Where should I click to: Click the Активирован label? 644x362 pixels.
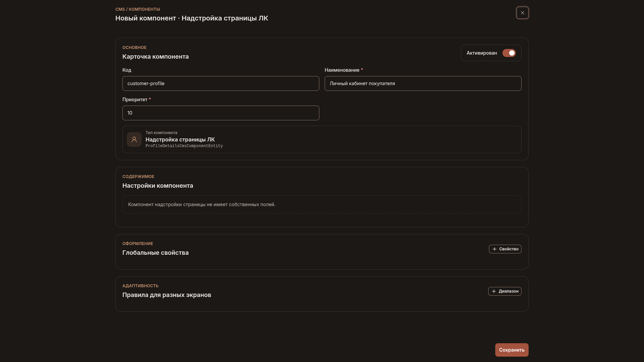click(x=482, y=53)
